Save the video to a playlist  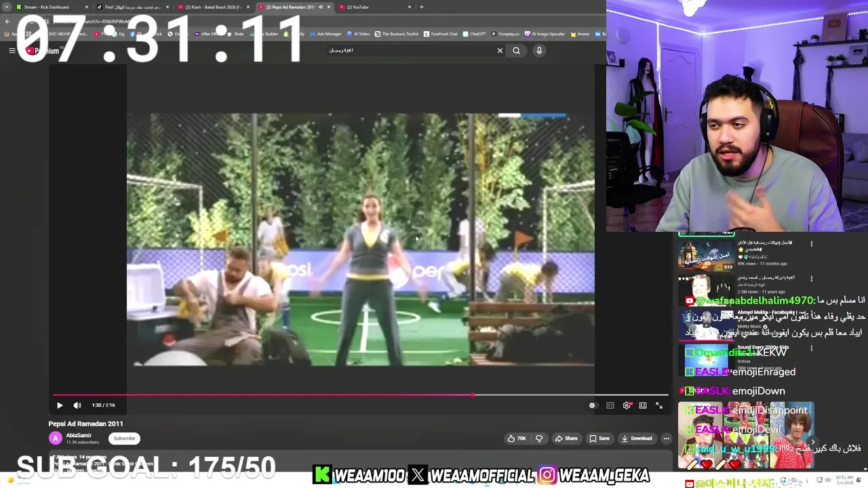click(599, 439)
